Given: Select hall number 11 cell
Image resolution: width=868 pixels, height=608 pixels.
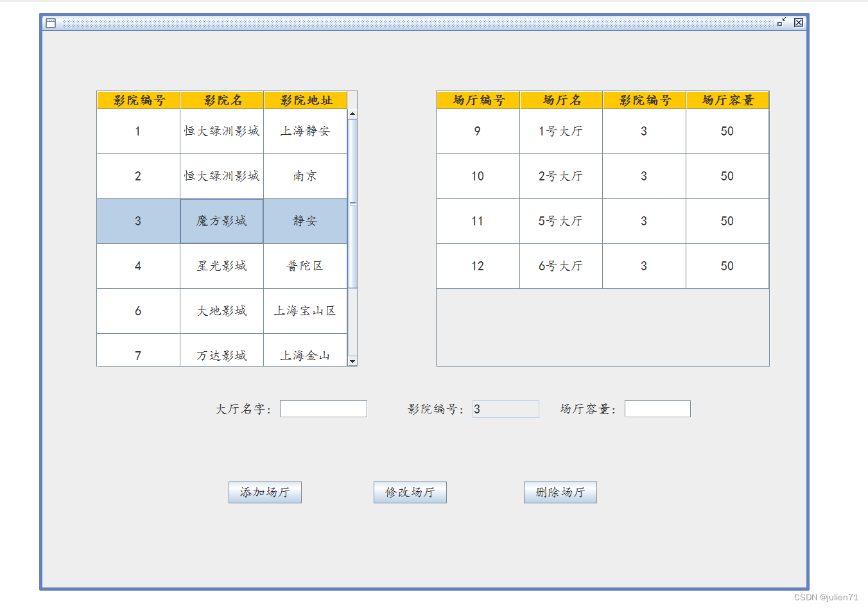Looking at the screenshot, I should point(478,221).
